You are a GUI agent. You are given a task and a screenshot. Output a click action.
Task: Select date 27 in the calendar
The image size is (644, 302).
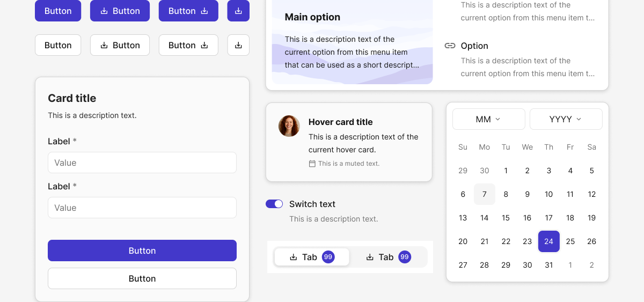(x=463, y=265)
